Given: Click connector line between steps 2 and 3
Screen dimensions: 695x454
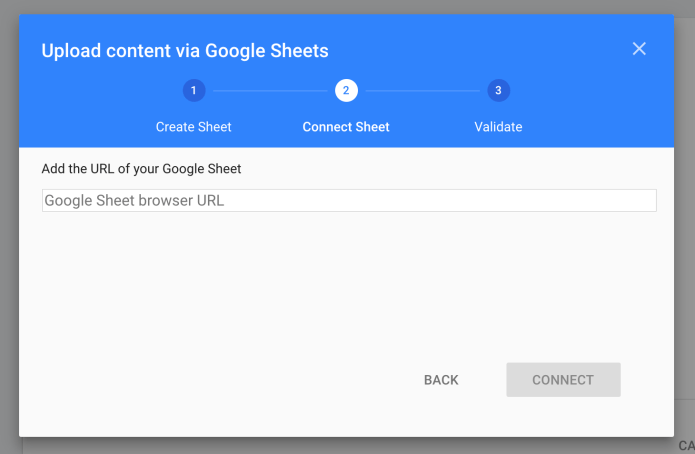Looking at the screenshot, I should tap(422, 91).
